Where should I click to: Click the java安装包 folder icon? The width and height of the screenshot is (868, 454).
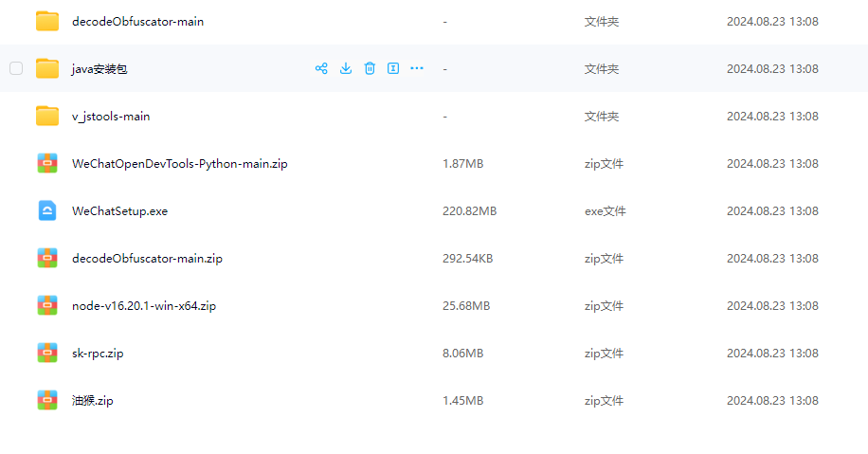pos(47,68)
